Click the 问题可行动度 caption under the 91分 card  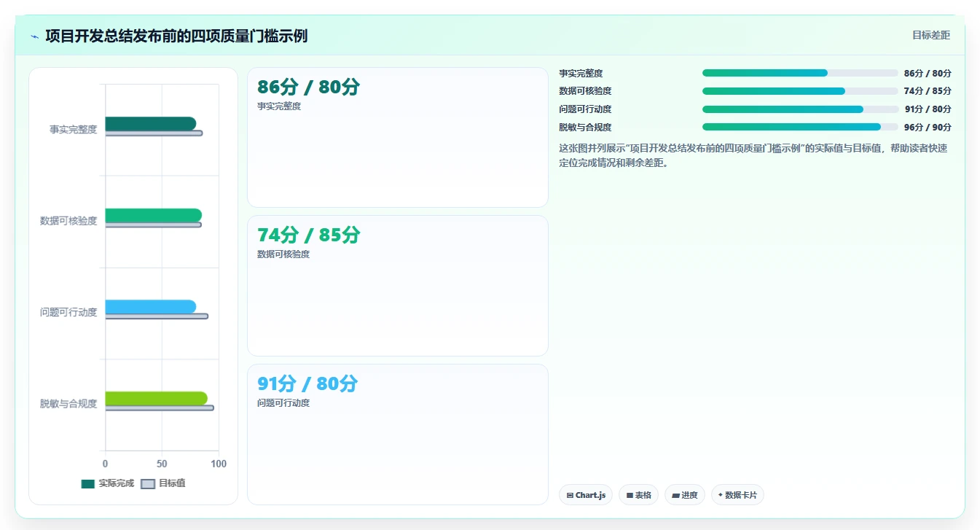[283, 403]
